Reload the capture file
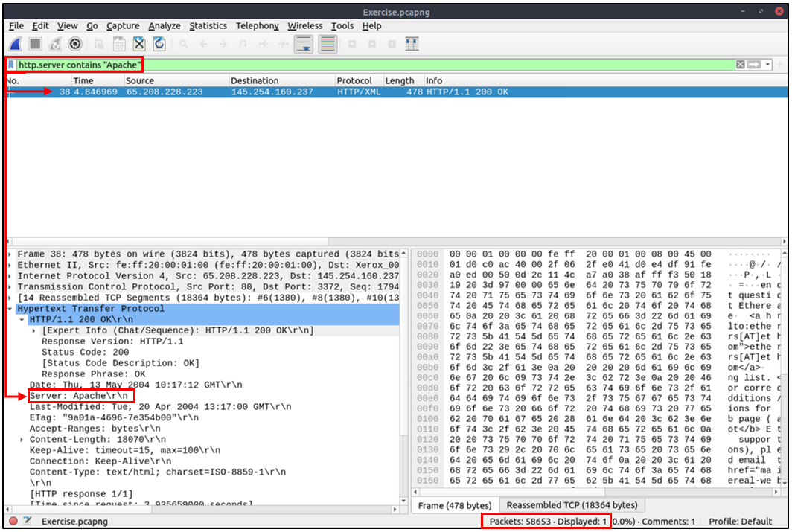 click(x=159, y=45)
